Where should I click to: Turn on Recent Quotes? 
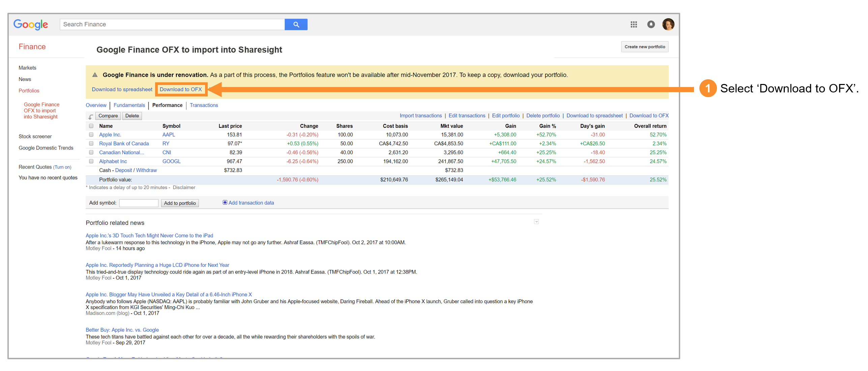(x=62, y=167)
